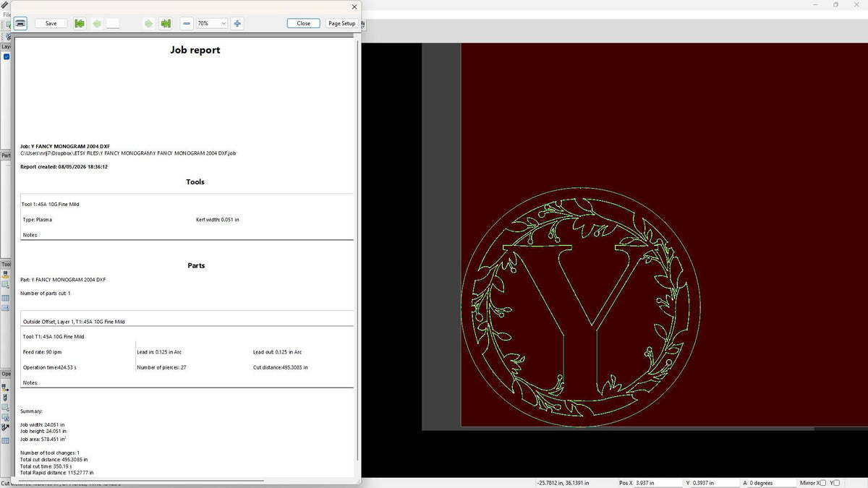868x488 pixels.
Task: Toggle the Mirror X checkbox
Action: [x=823, y=483]
